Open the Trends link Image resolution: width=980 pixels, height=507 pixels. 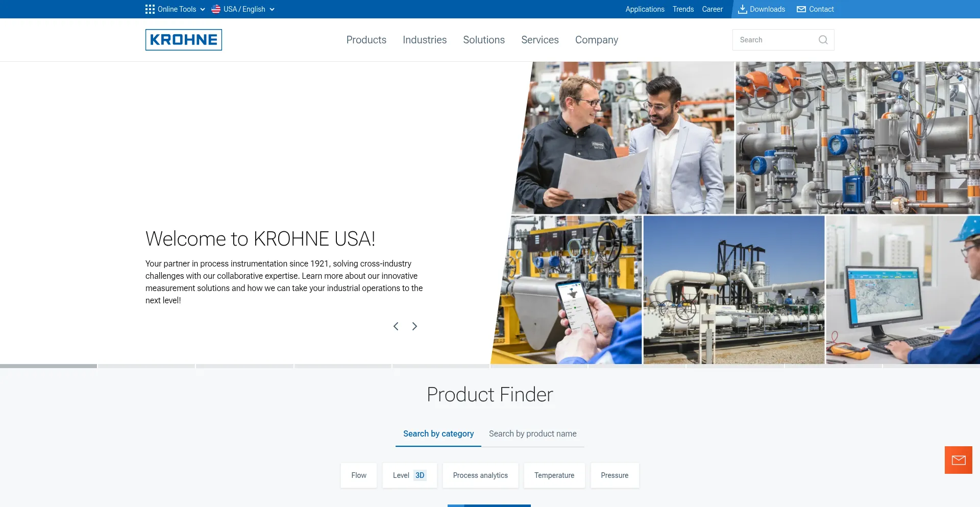[x=683, y=9]
